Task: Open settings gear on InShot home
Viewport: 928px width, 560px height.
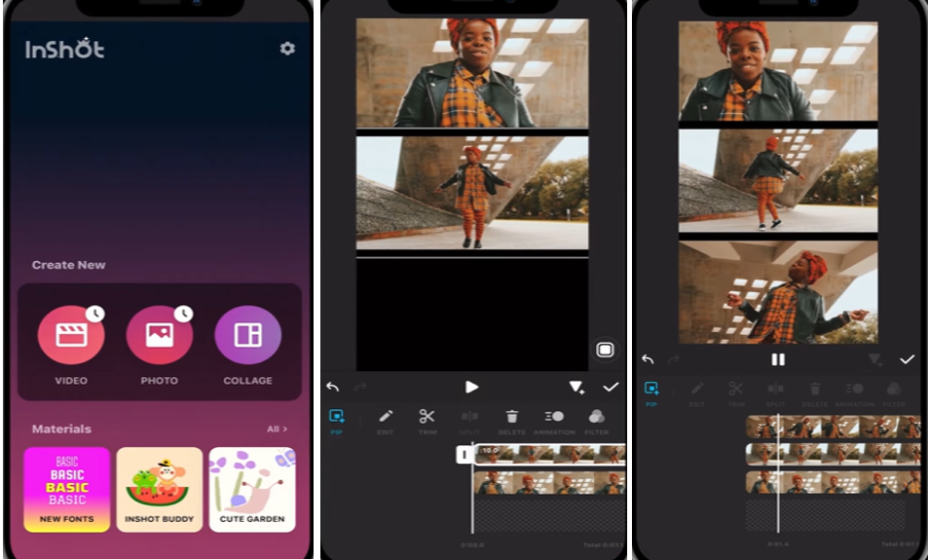Action: tap(287, 49)
